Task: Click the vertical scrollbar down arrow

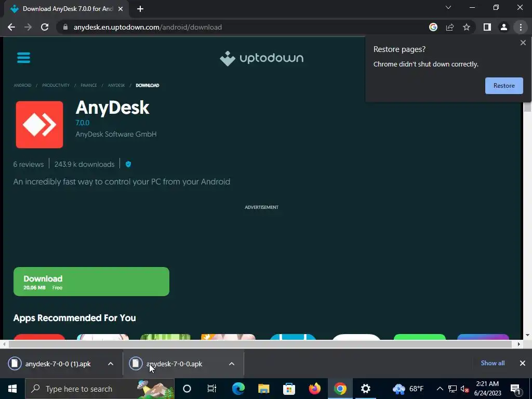Action: 527,335
